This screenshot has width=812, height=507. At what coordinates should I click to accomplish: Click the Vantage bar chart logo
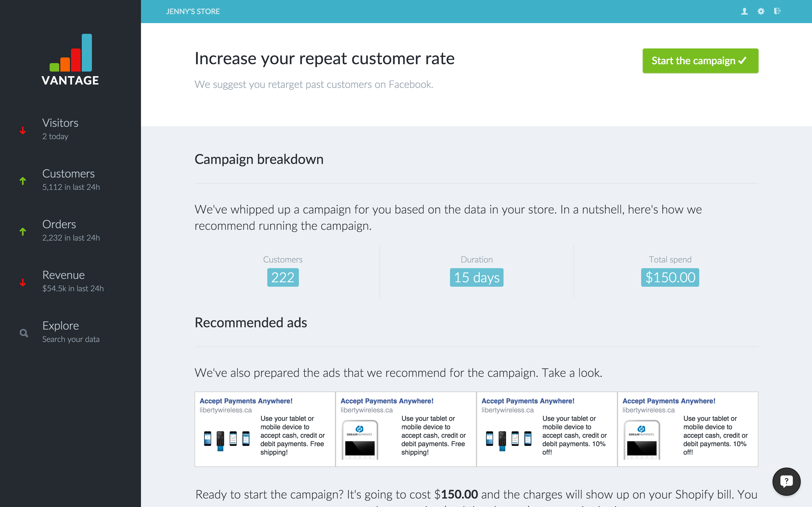pos(70,54)
